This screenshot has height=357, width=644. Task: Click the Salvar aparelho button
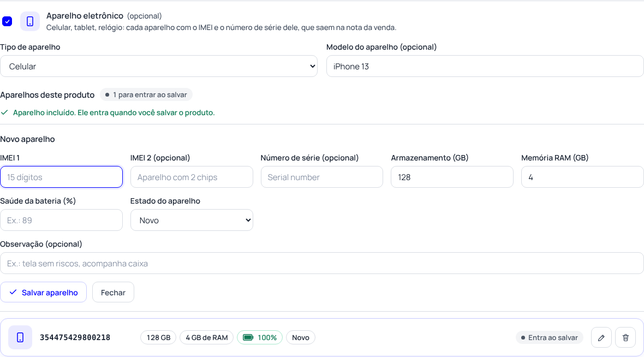click(43, 293)
